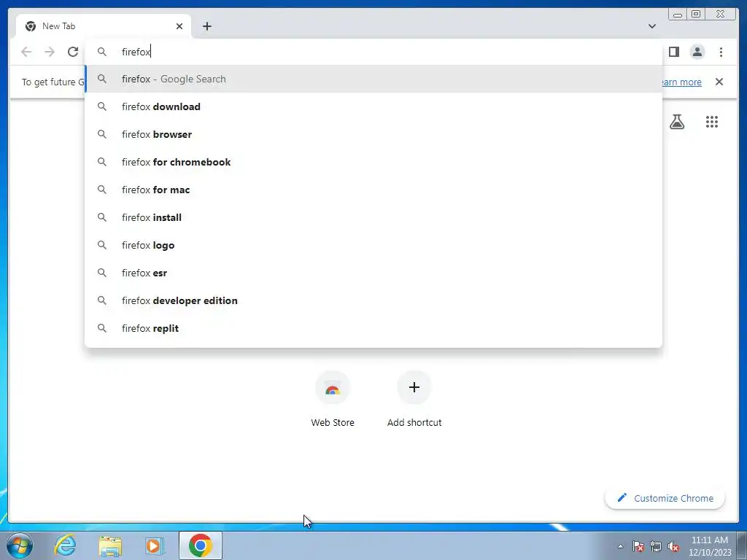Go back using the back arrow

[26, 52]
